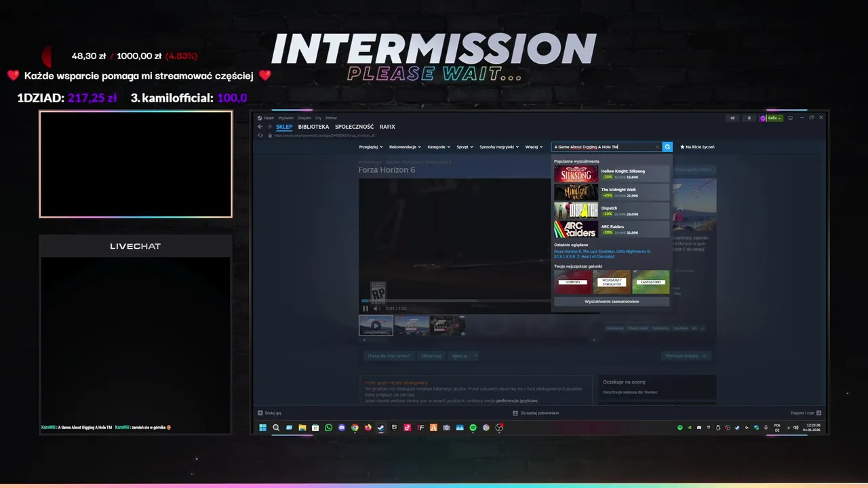The width and height of the screenshot is (868, 488).
Task: Expand the Przeglądaj dropdown
Action: point(371,146)
